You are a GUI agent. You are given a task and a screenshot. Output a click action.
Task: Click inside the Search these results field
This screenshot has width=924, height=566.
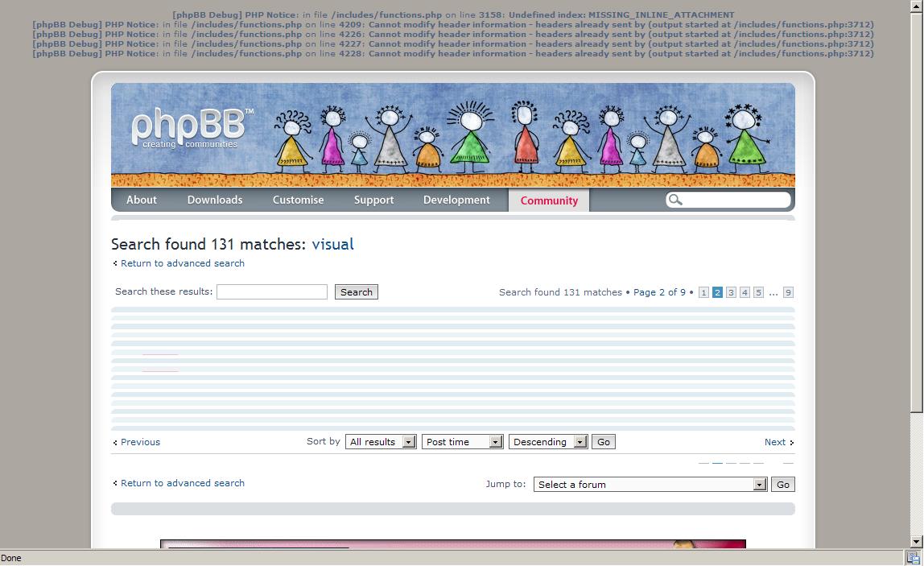[272, 292]
